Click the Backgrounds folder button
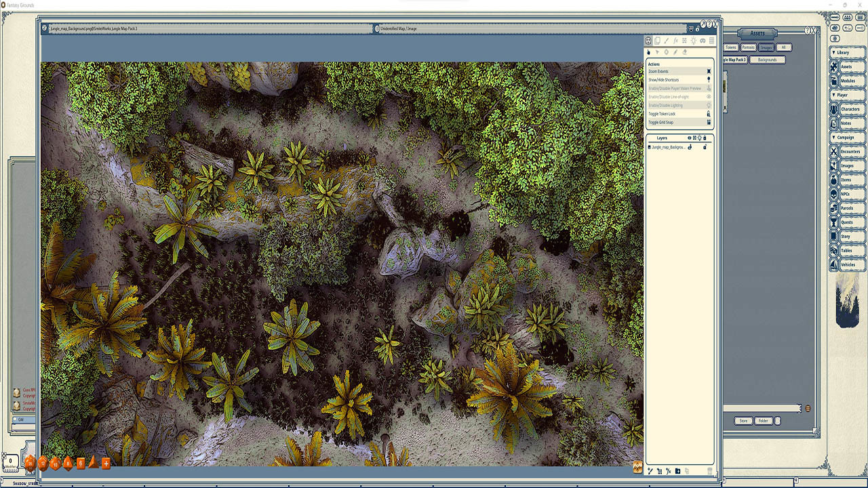Image resolution: width=868 pixels, height=488 pixels. [767, 60]
